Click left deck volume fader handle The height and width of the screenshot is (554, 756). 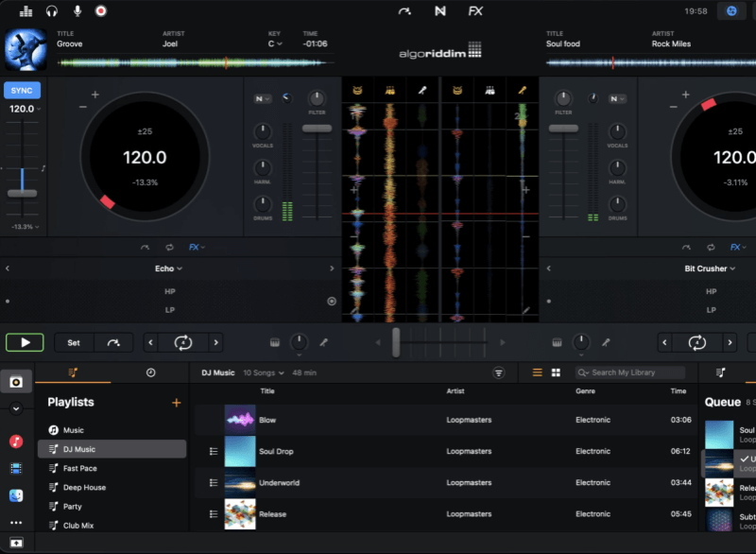(x=317, y=129)
